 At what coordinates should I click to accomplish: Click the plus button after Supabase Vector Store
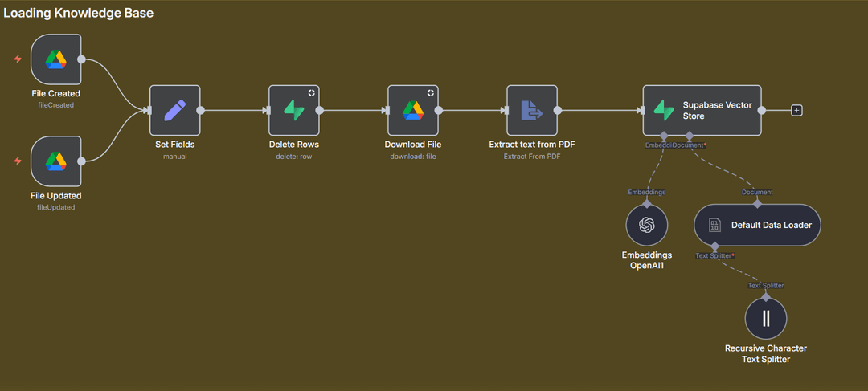tap(796, 111)
